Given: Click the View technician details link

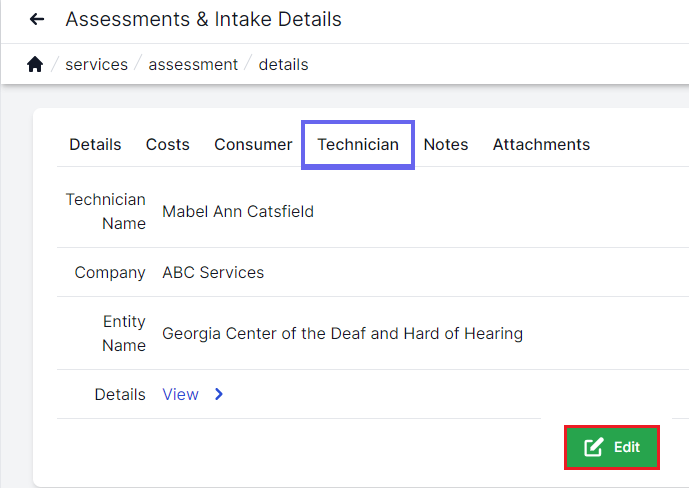Looking at the screenshot, I should click(x=181, y=394).
